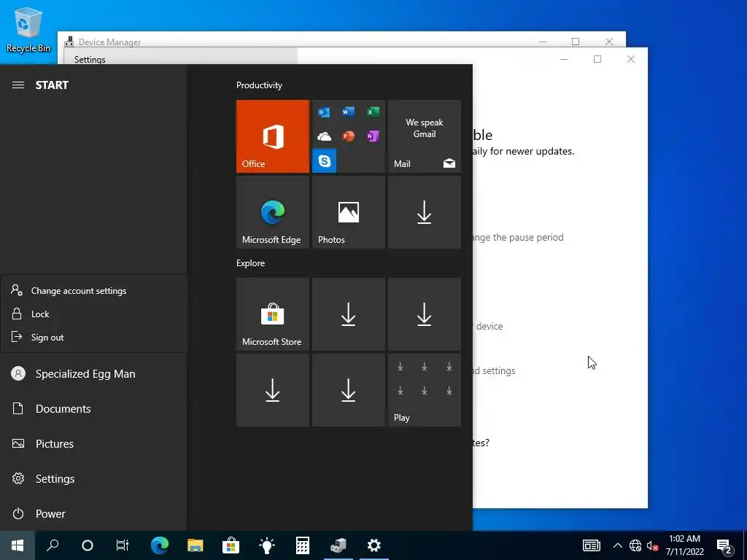Choose Lock from the account menu
Screen dimensions: 747x560
[94, 314]
